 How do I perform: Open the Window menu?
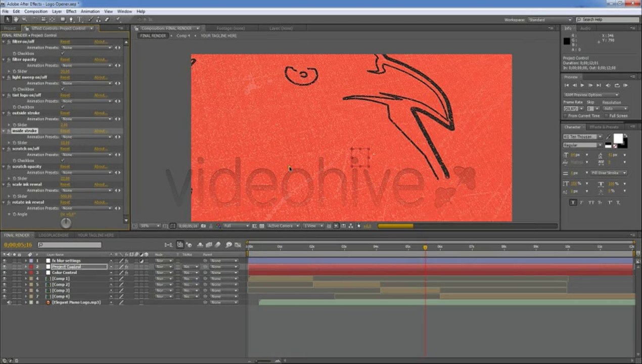point(124,11)
